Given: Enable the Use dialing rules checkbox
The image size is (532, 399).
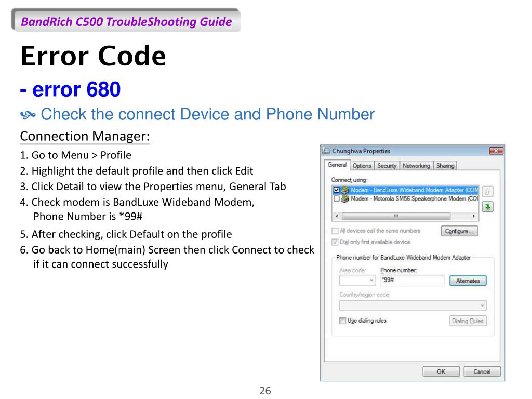Looking at the screenshot, I should click(342, 321).
